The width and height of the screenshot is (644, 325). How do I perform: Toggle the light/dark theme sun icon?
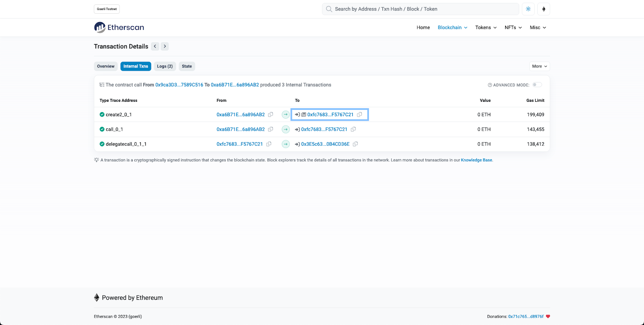(528, 9)
